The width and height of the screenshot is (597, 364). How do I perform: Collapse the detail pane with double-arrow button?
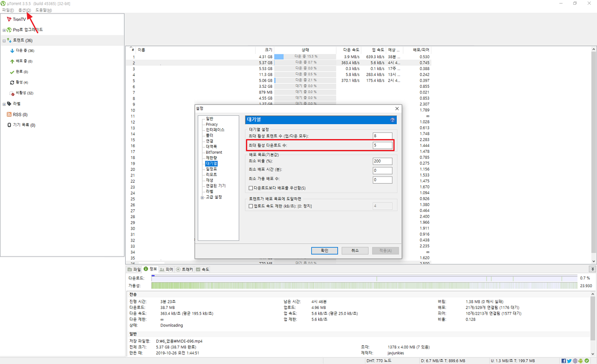coord(592,269)
